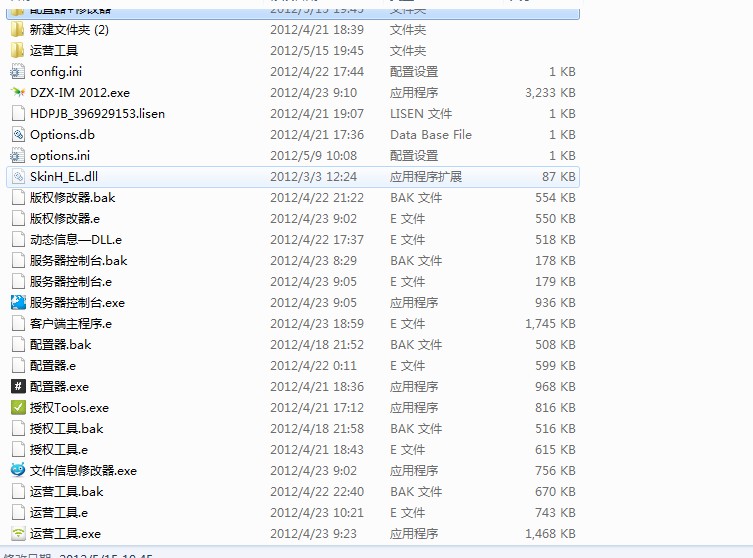Click the type label Data Base File
This screenshot has height=558, width=753.
click(431, 135)
